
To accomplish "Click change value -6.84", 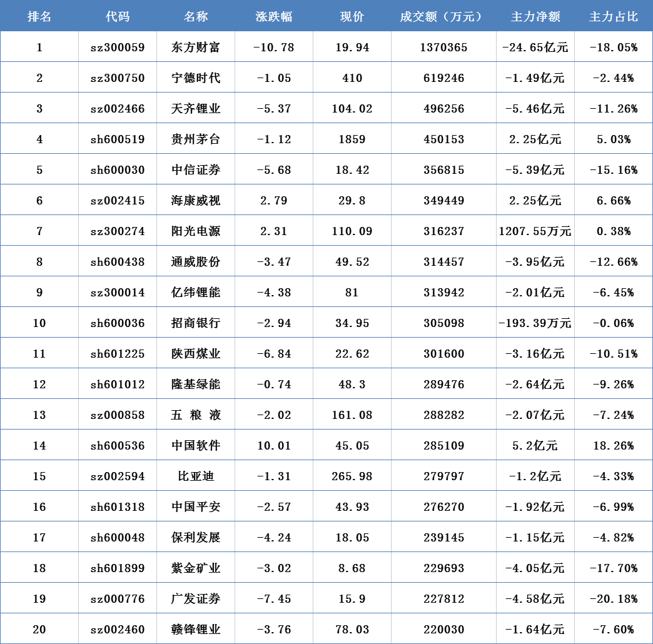I will pos(274,354).
